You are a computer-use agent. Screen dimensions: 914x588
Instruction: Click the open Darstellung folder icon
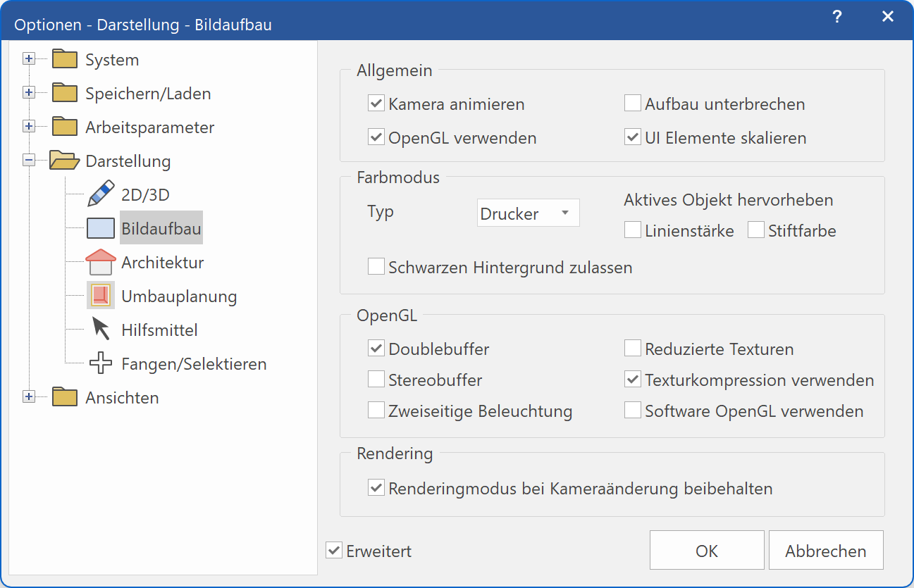pos(64,161)
